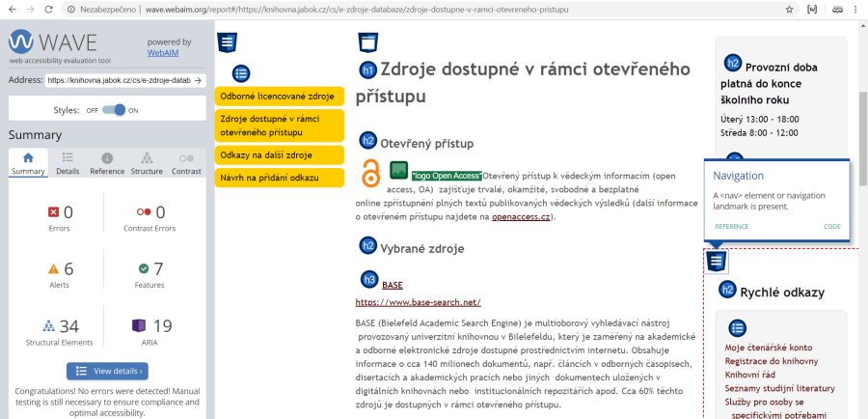Follow the openaccess.cz link
Image resolution: width=868 pixels, height=419 pixels.
tap(521, 216)
